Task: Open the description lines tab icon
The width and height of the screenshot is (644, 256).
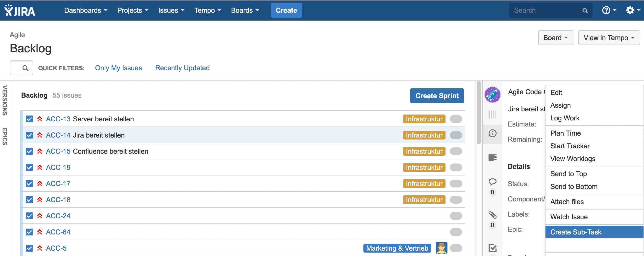Action: tap(493, 157)
